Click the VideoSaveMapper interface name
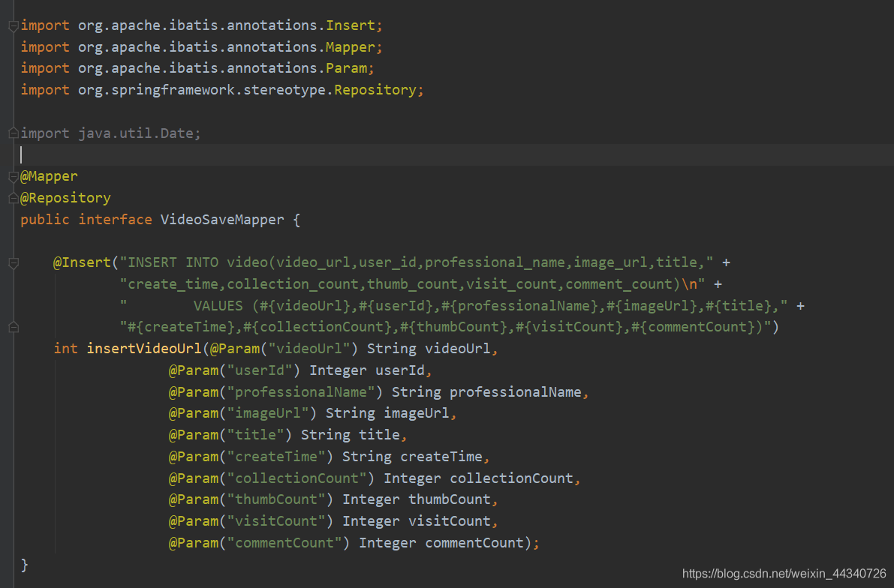The image size is (894, 588). [x=222, y=220]
